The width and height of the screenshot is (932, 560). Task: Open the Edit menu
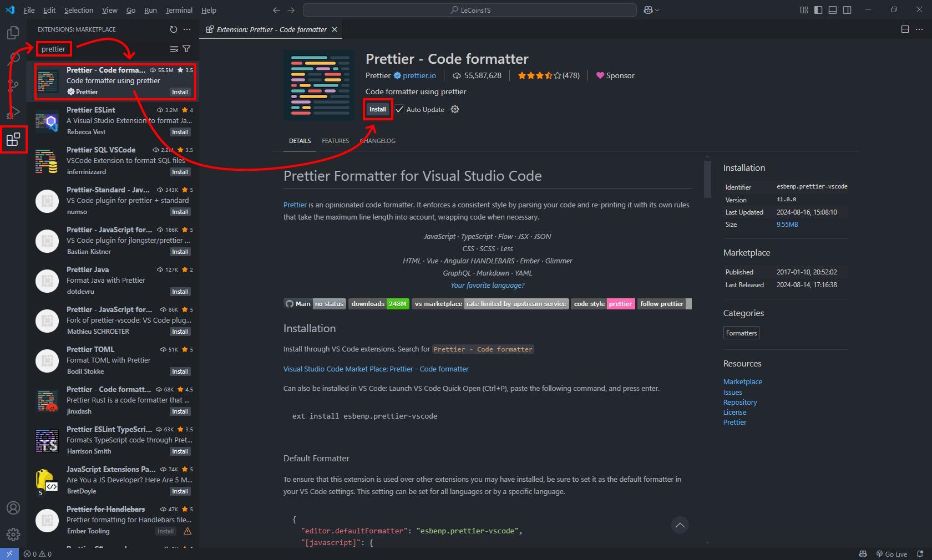click(49, 10)
